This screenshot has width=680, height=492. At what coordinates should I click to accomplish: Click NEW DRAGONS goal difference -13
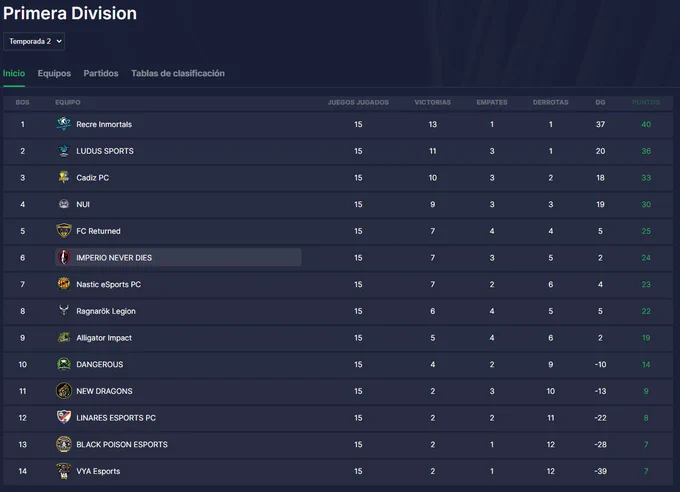pos(600,391)
